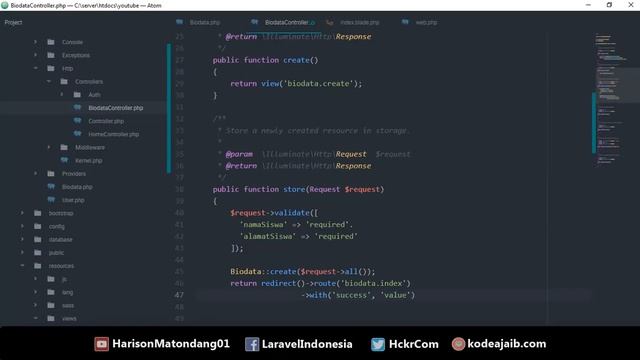Expand the Console folder chevron
Screen dimensions: 640x360
tap(36, 42)
